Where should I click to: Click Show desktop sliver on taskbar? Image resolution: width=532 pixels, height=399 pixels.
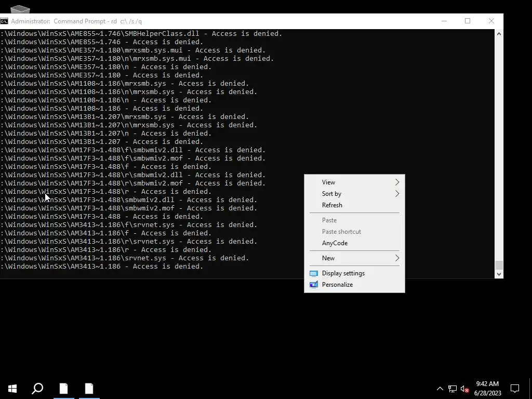[530, 389]
